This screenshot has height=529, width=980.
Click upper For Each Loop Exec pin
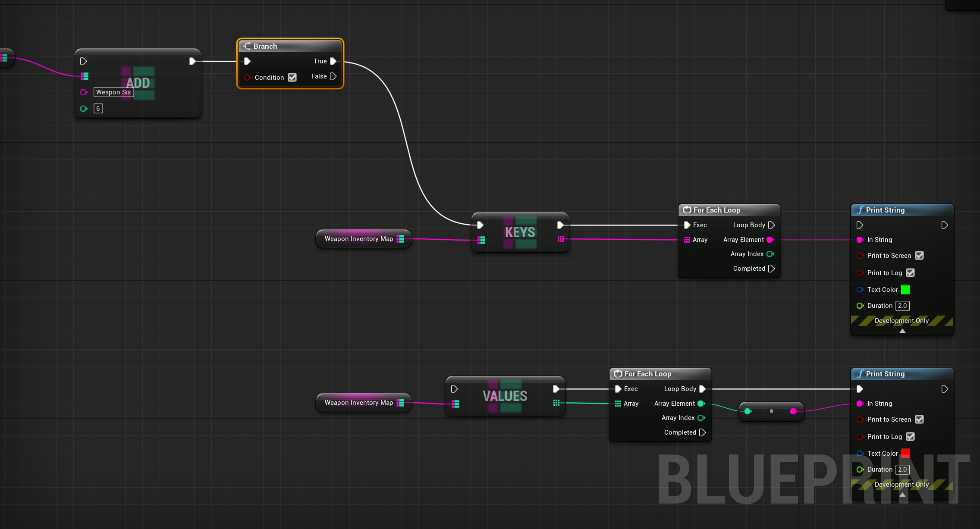[x=687, y=225]
